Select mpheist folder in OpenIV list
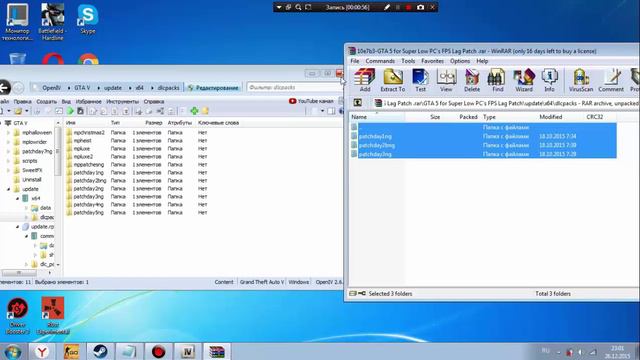The width and height of the screenshot is (640, 360). point(79,140)
